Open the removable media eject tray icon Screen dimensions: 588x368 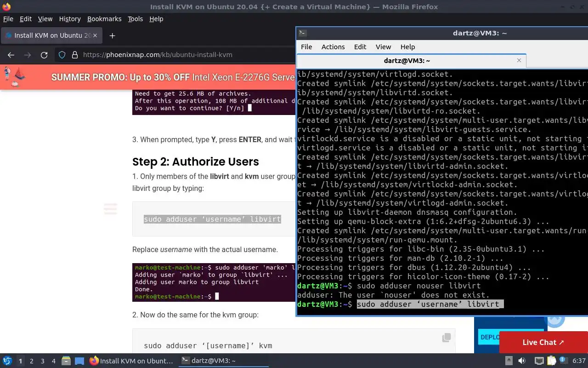click(509, 361)
